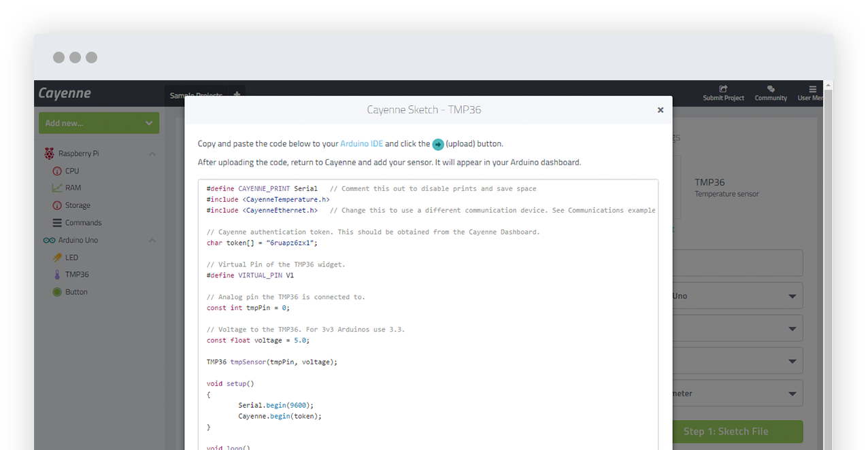This screenshot has height=450, width=868.
Task: Open the Uno device dropdown
Action: point(737,296)
